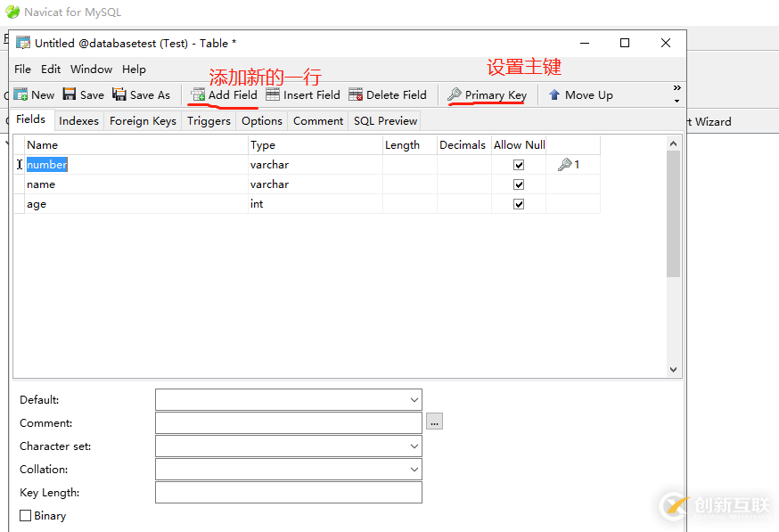Switch to the Triggers tab
Screen dimensions: 779x532
[209, 120]
